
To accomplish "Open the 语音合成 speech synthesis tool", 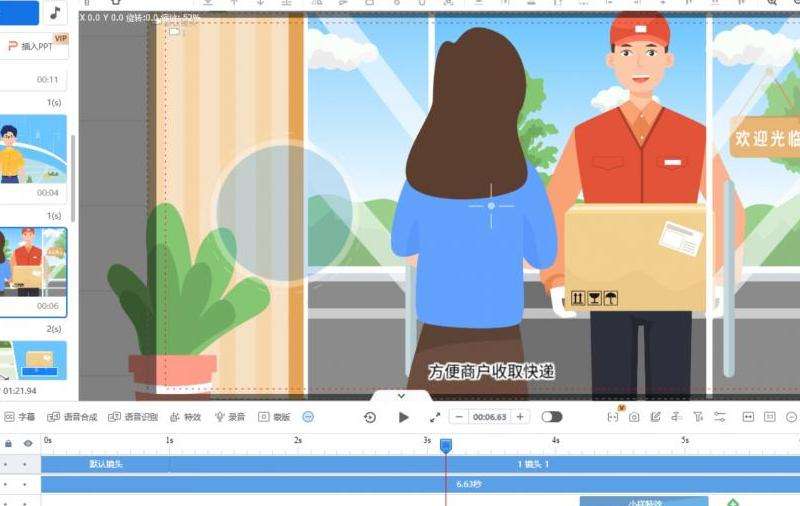I will (x=73, y=417).
